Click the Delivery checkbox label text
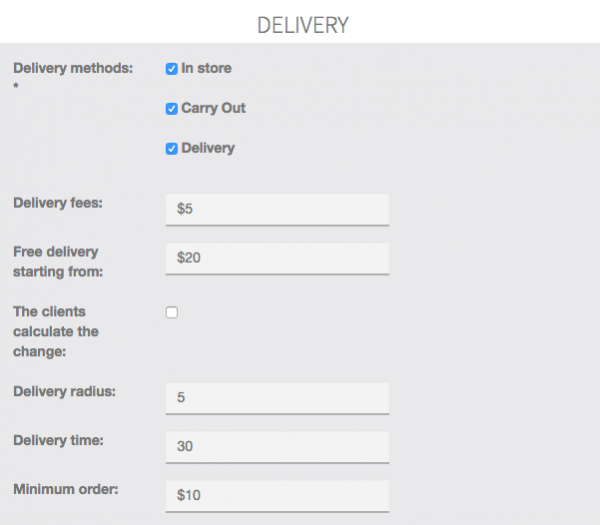This screenshot has height=525, width=600. pos(208,148)
